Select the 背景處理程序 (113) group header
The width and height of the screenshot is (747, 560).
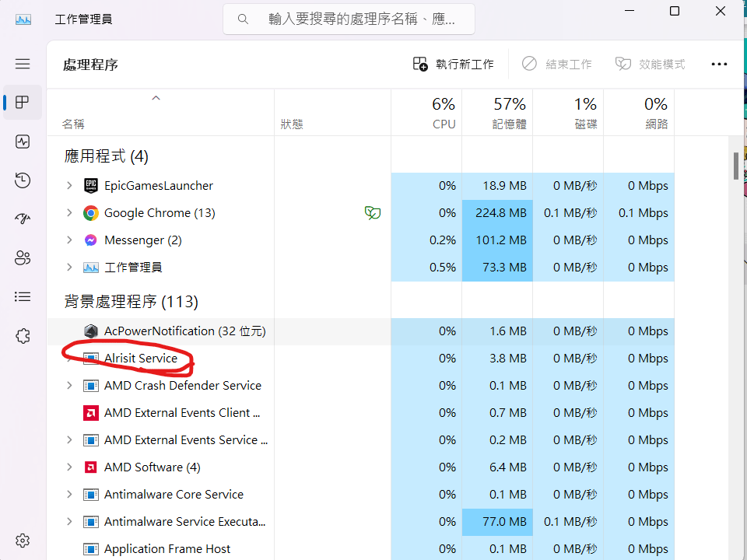(x=131, y=302)
